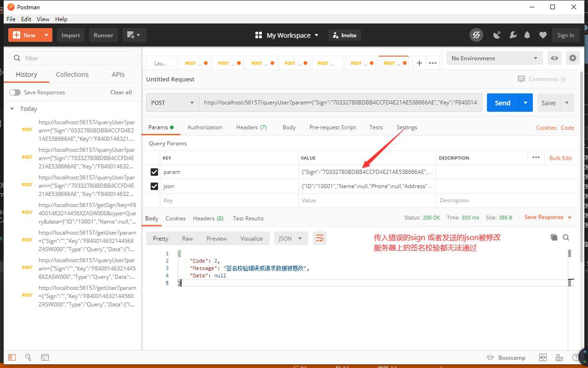Image resolution: width=588 pixels, height=368 pixels.
Task: Switch to two-pane view layout icon
Action: coord(543,357)
